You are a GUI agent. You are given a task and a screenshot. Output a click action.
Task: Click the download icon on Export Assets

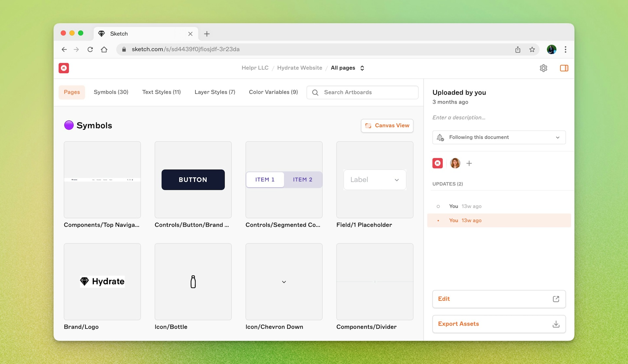point(556,324)
